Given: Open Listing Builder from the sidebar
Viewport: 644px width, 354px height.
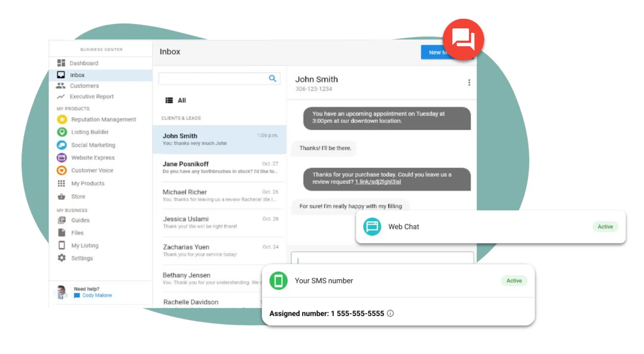Looking at the screenshot, I should click(89, 132).
